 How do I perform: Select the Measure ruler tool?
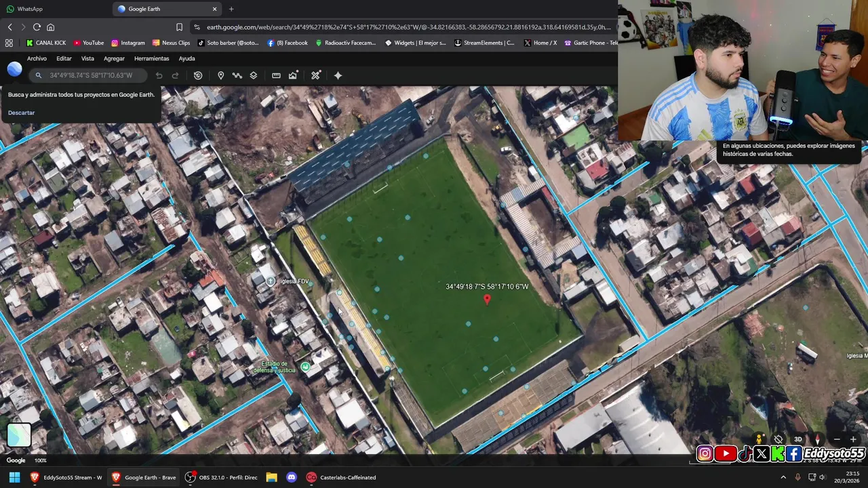tap(276, 75)
